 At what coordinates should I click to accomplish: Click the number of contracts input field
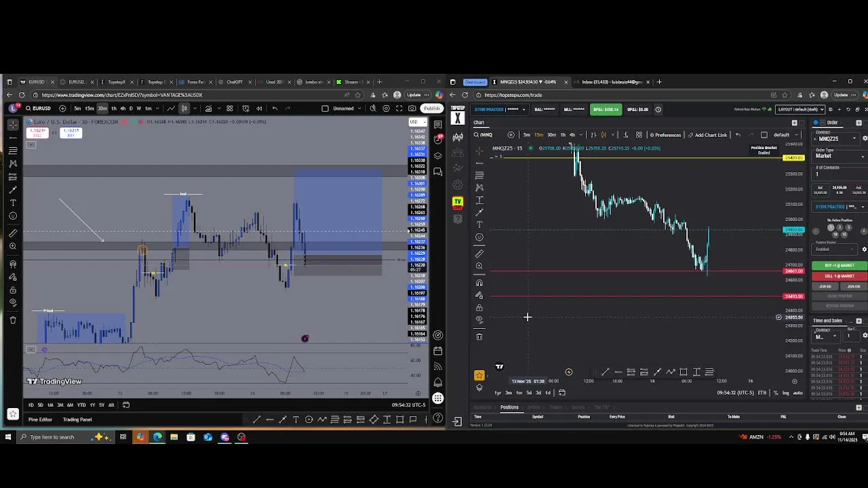(x=840, y=174)
